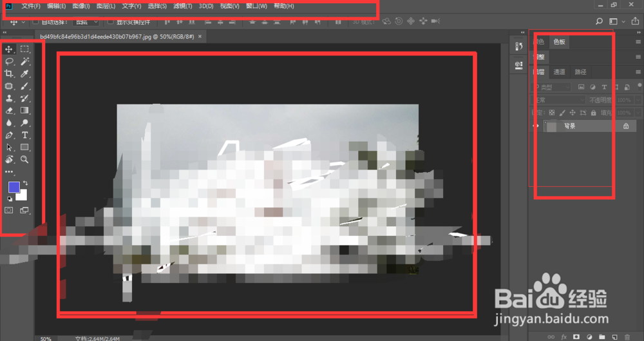644x341 pixels.
Task: Select the Horizontal Type tool
Action: click(x=24, y=135)
